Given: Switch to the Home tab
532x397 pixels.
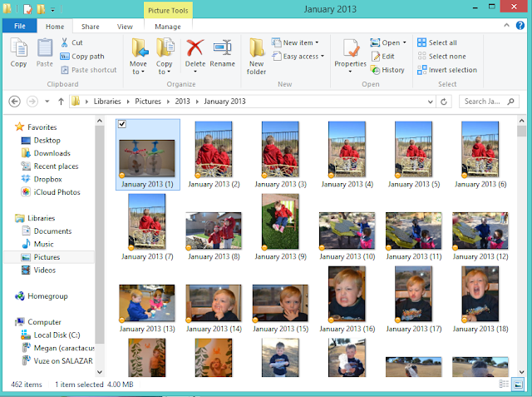Looking at the screenshot, I should click(55, 27).
